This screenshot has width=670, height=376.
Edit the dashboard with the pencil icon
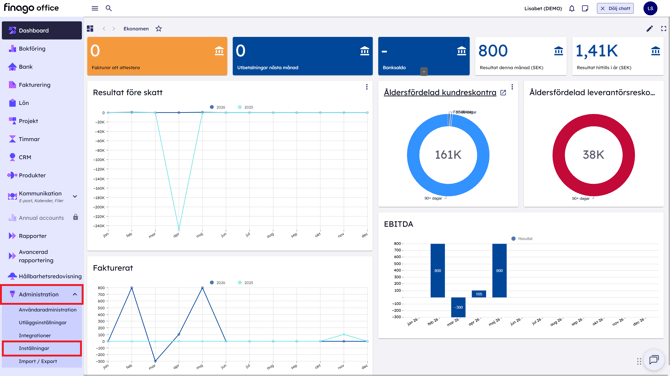point(649,29)
